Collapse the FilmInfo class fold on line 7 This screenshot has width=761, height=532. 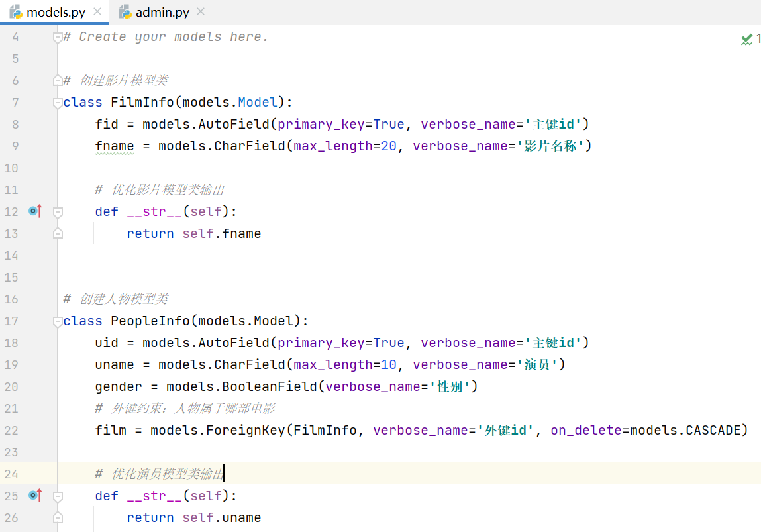click(x=58, y=103)
